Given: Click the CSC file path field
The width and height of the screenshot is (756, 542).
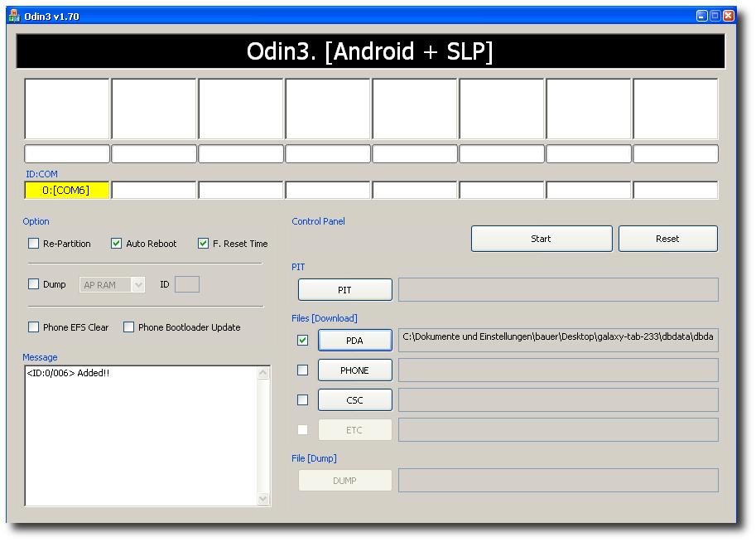Looking at the screenshot, I should (x=558, y=400).
